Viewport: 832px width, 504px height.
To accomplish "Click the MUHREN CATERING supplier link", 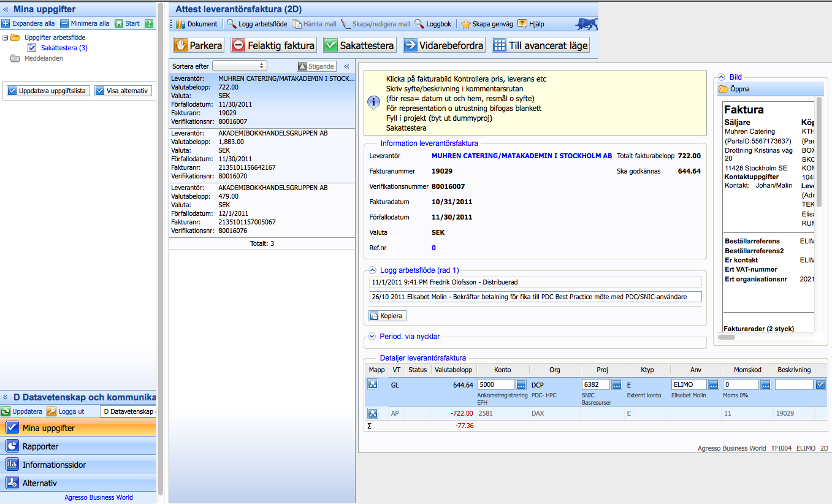I will pos(522,156).
